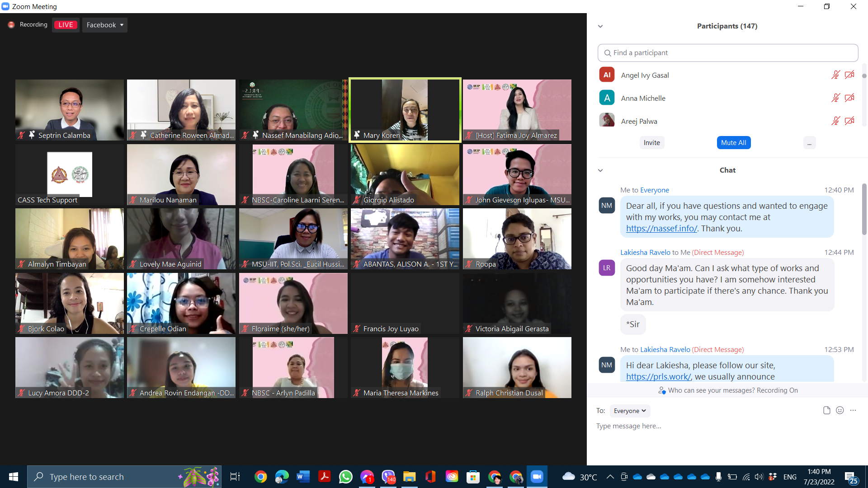Open Microsoft Word from taskbar
Image resolution: width=868 pixels, height=488 pixels.
pos(303,477)
